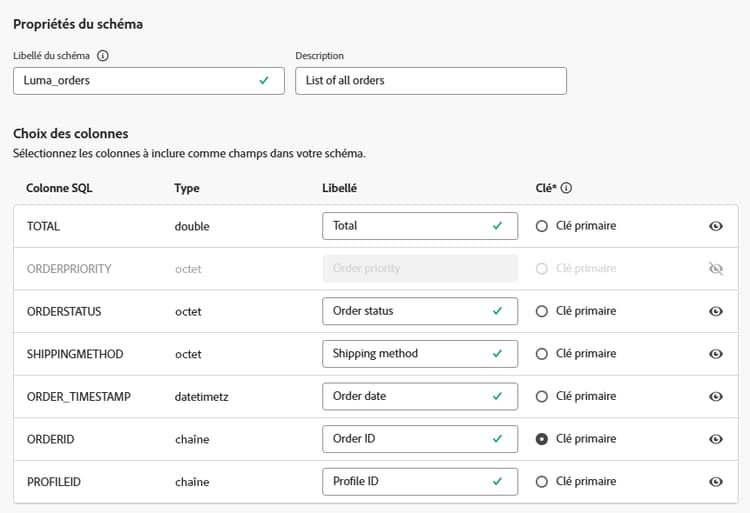The height and width of the screenshot is (513, 750).
Task: Mark SHIPPINGMETHOD as Clé primaire
Action: coord(542,354)
